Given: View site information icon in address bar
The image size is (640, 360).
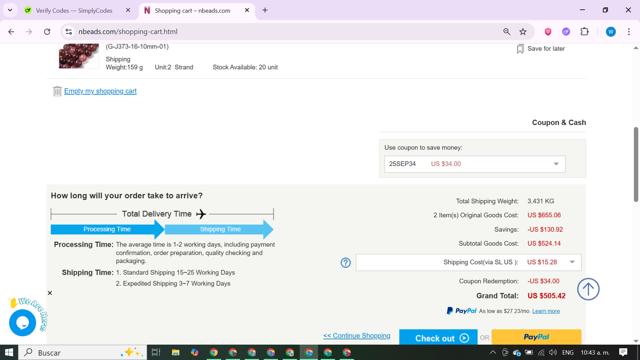Looking at the screenshot, I should click(69, 31).
